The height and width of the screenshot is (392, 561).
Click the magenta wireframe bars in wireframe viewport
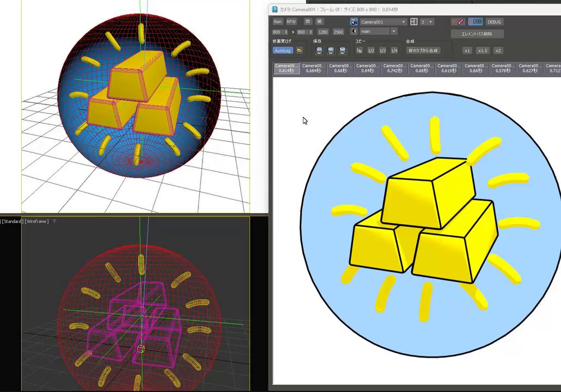pyautogui.click(x=134, y=324)
